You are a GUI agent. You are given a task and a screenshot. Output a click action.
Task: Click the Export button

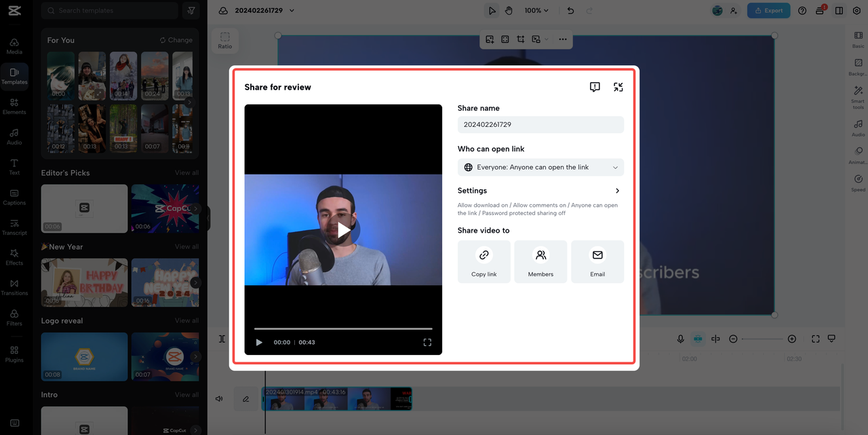click(768, 10)
